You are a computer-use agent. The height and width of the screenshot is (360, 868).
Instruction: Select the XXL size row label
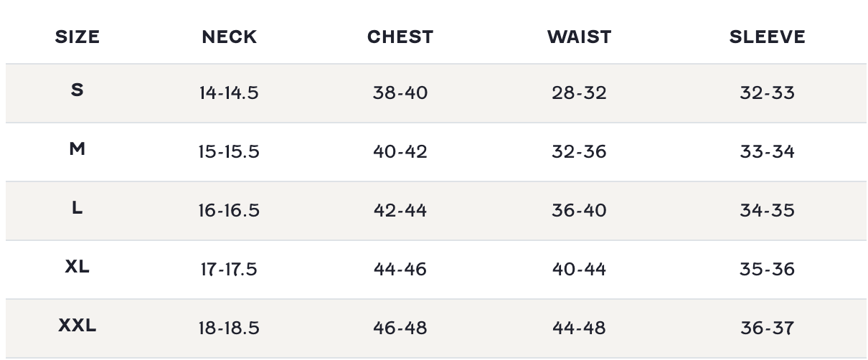[77, 326]
